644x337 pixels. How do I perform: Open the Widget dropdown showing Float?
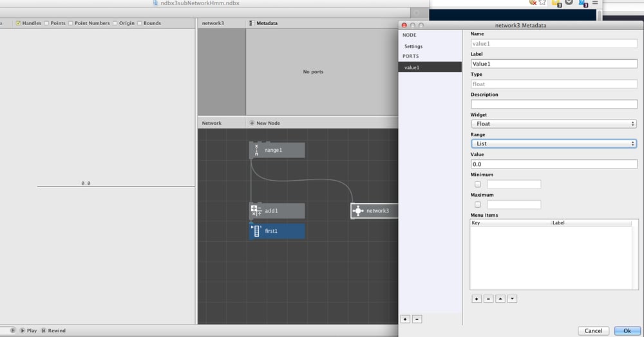click(x=554, y=124)
